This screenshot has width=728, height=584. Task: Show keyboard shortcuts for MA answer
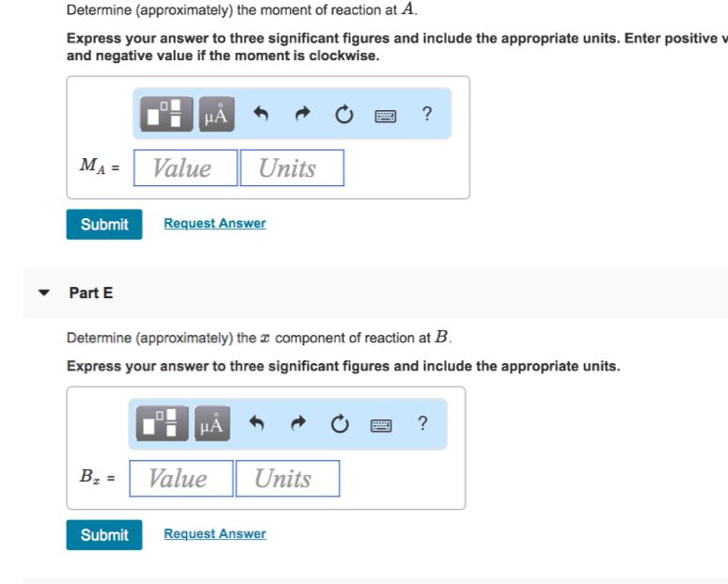[386, 116]
